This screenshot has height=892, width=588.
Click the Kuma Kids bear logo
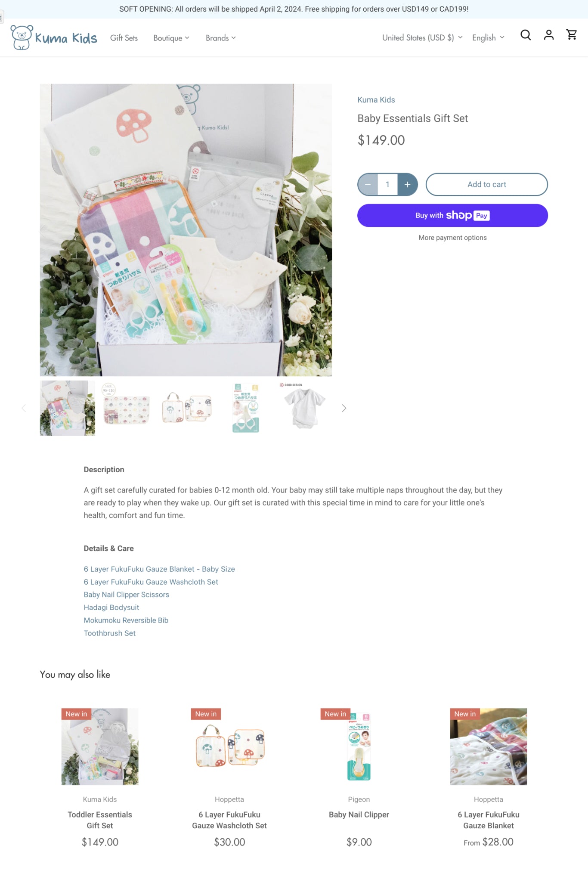[x=54, y=37]
